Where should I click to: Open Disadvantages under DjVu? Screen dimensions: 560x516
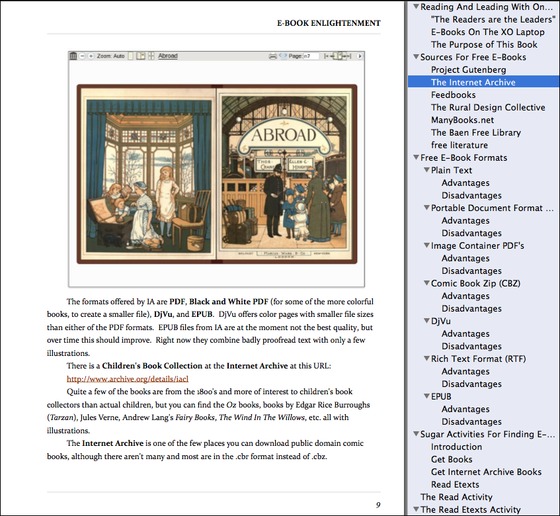pos(471,346)
